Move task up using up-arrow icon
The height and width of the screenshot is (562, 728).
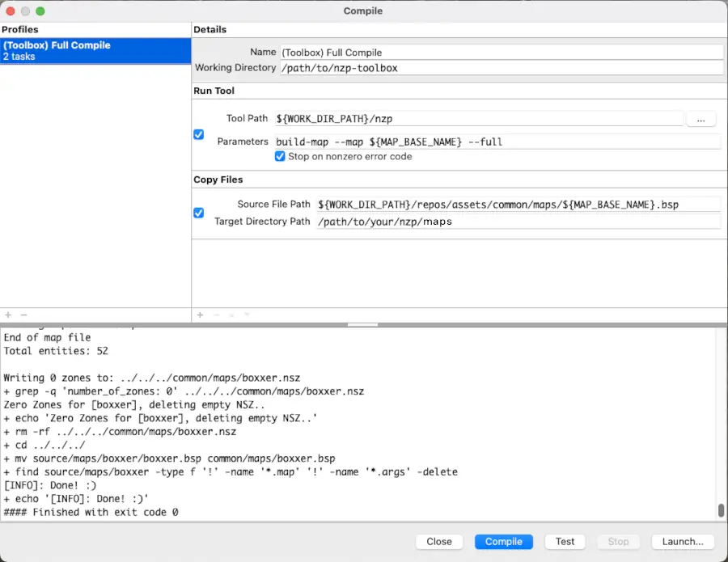pyautogui.click(x=231, y=315)
